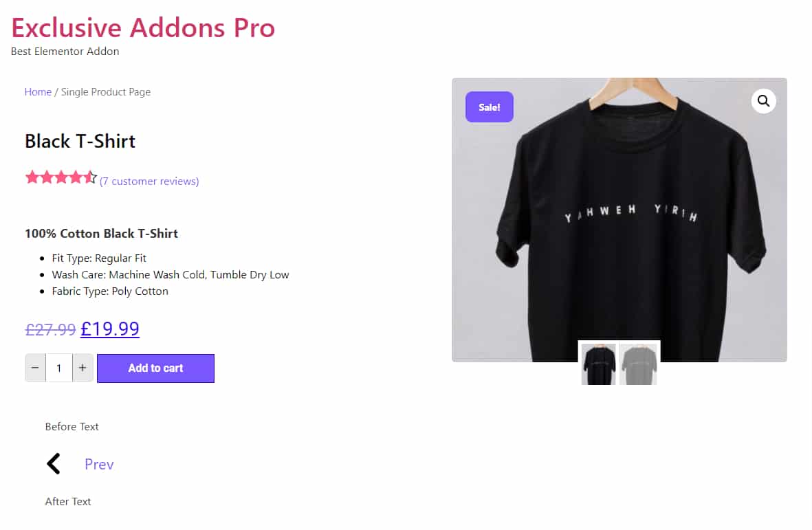The image size is (812, 530).
Task: Decrease quantity with the minus button
Action: pos(35,368)
